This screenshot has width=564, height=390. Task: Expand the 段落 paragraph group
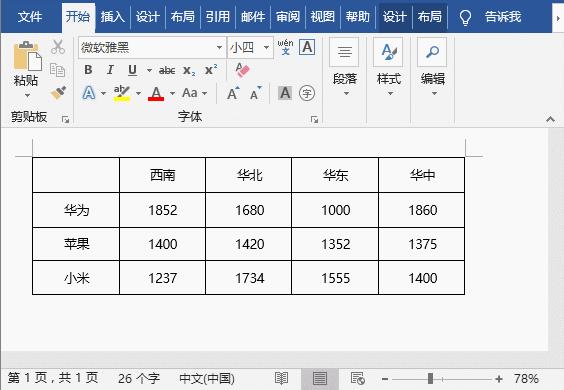(x=345, y=68)
